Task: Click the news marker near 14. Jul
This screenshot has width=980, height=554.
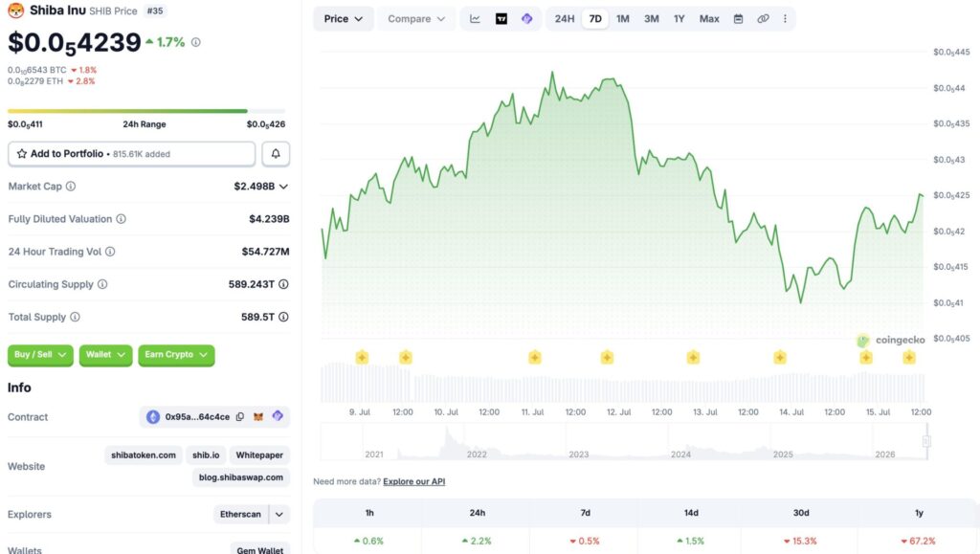Action: tap(779, 357)
